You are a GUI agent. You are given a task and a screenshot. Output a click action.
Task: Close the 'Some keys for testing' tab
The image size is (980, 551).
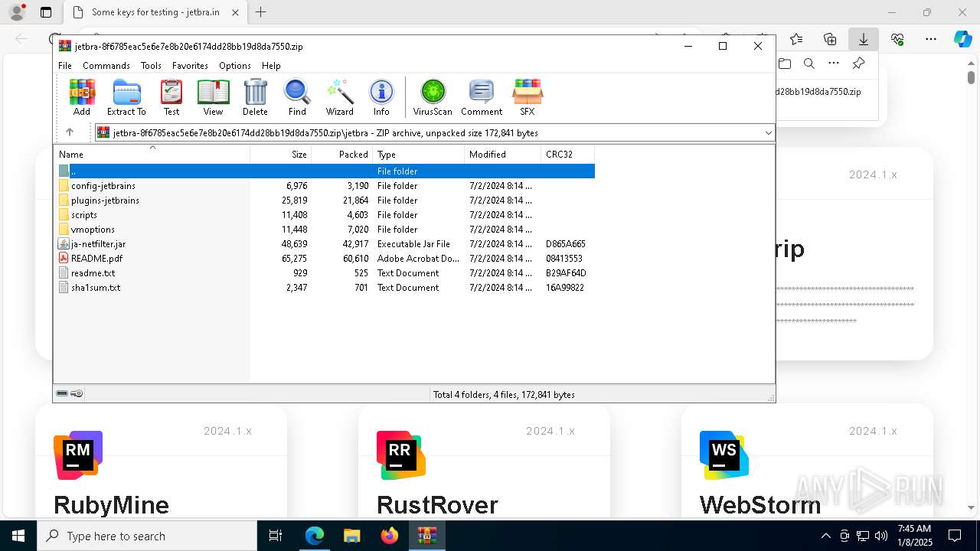pos(235,12)
